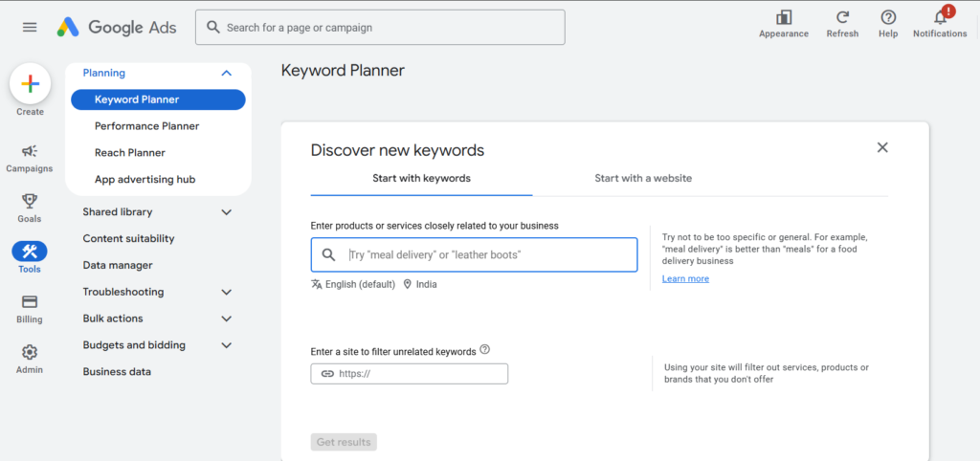This screenshot has height=461, width=980.
Task: Open Business data
Action: [x=117, y=372]
